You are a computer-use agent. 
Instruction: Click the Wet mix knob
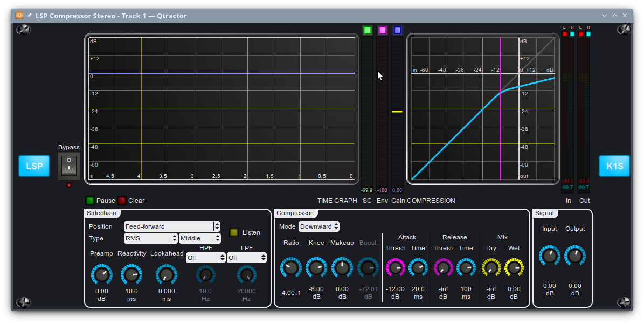coord(514,268)
